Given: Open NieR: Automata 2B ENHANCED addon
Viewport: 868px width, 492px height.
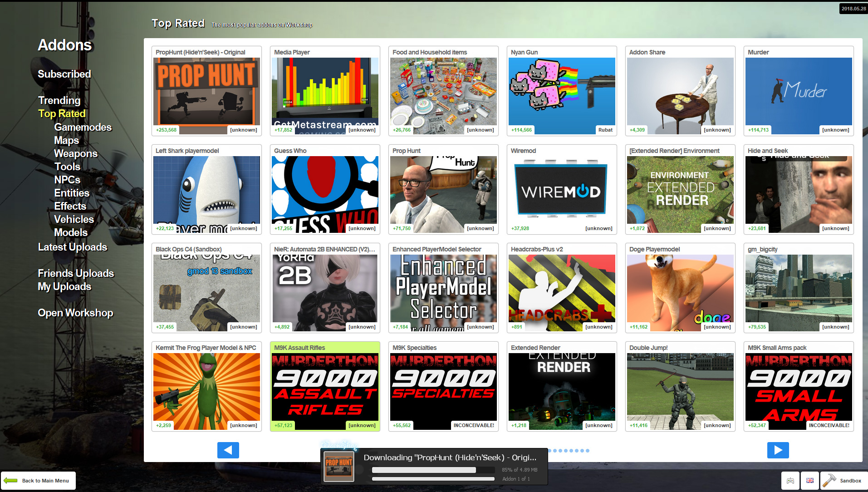Looking at the screenshot, I should point(325,288).
